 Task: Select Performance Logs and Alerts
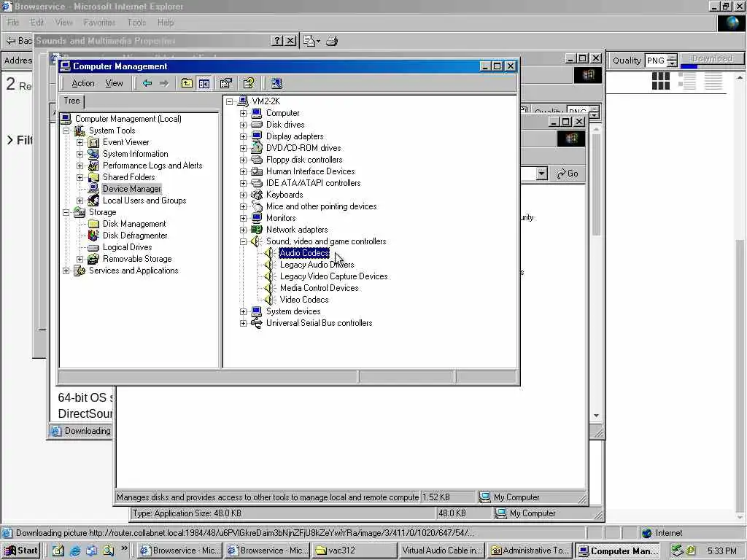tap(152, 166)
